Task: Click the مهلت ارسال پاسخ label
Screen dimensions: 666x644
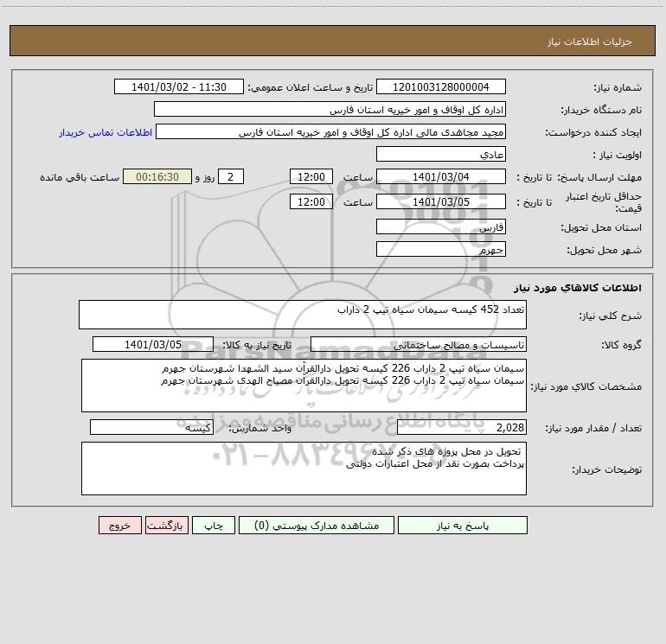Action: tap(599, 177)
